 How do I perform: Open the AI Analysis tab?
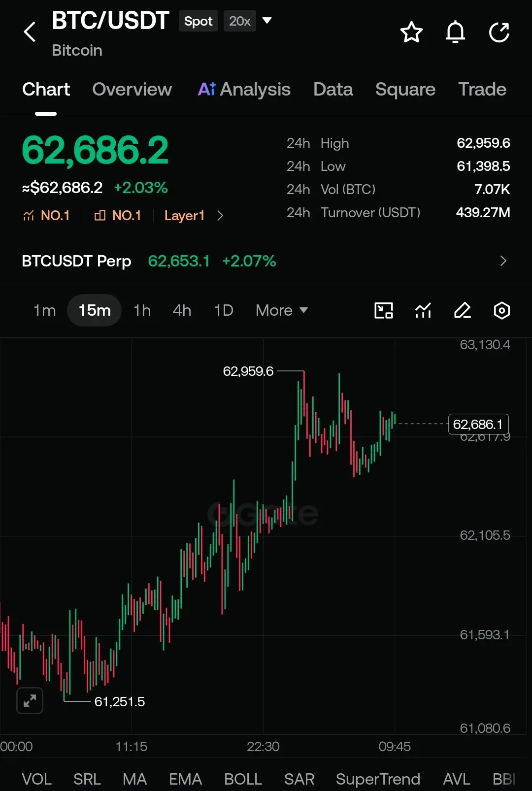click(244, 89)
